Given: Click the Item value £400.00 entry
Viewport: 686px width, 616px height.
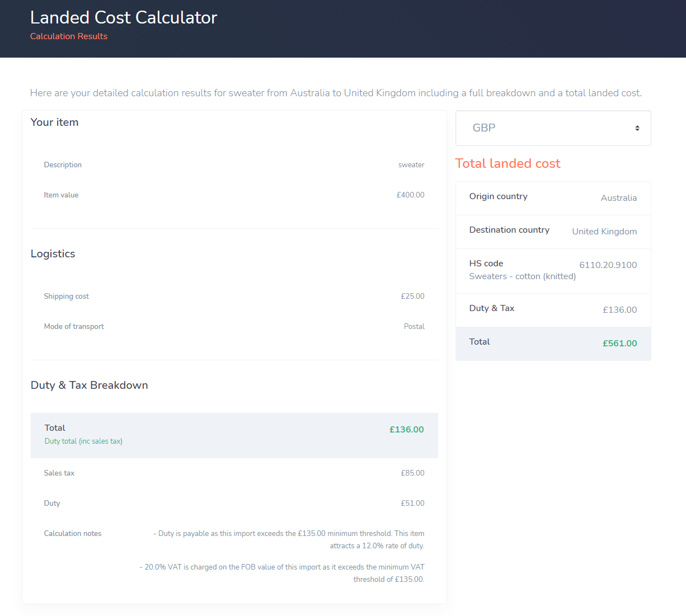Looking at the screenshot, I should [234, 194].
